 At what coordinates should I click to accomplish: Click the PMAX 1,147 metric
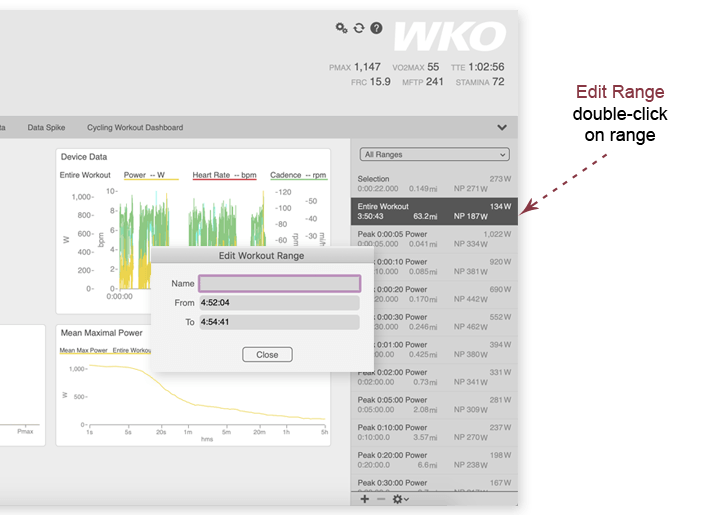coord(354,67)
